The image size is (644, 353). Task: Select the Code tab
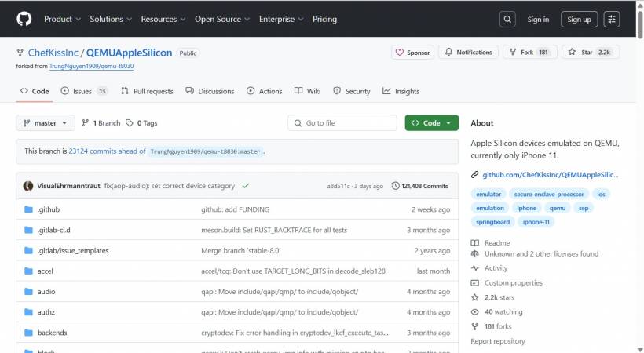(35, 91)
